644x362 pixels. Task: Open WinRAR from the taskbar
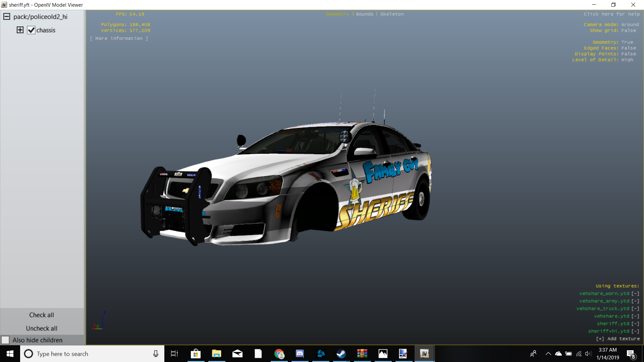tap(362, 354)
